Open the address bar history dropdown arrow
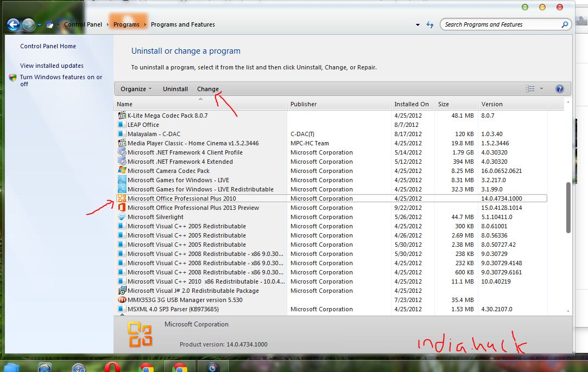 click(x=418, y=25)
